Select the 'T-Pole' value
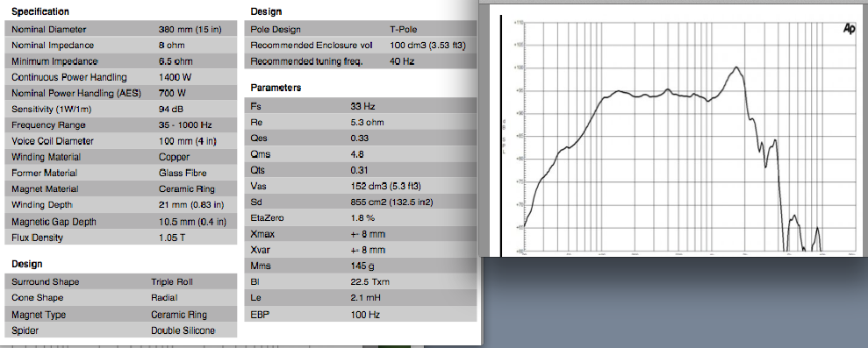868x348 pixels. click(x=403, y=29)
